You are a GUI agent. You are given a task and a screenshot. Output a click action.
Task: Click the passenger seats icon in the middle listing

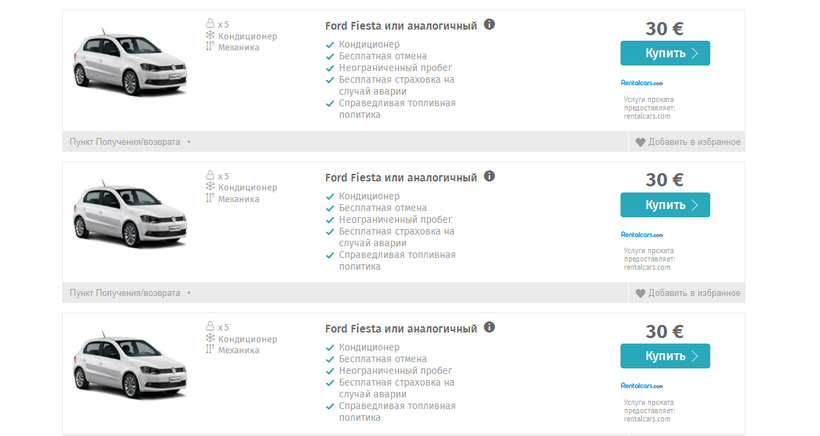[x=210, y=175]
